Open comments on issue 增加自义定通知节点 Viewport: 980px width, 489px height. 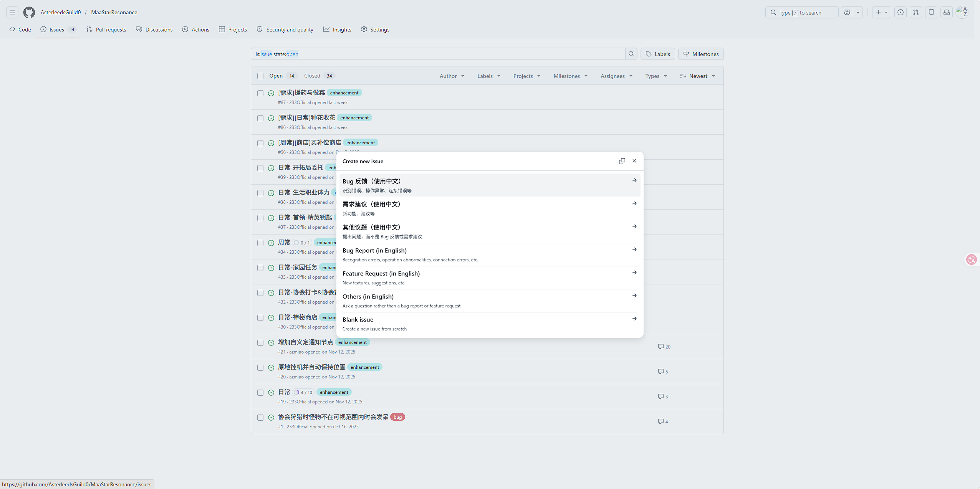point(664,347)
